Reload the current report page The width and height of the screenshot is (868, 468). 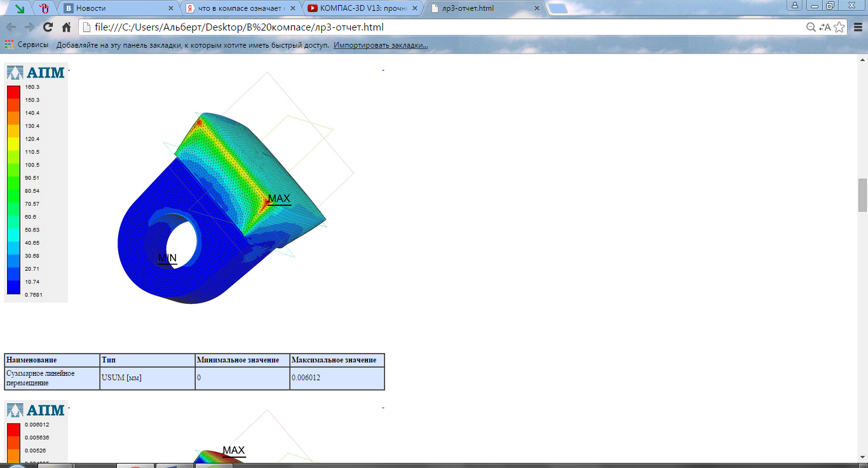48,27
